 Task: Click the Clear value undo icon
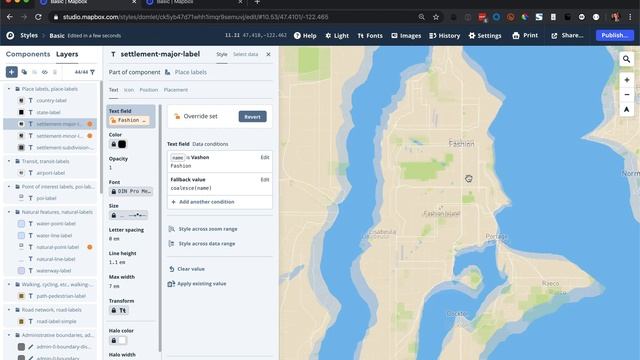tap(172, 269)
